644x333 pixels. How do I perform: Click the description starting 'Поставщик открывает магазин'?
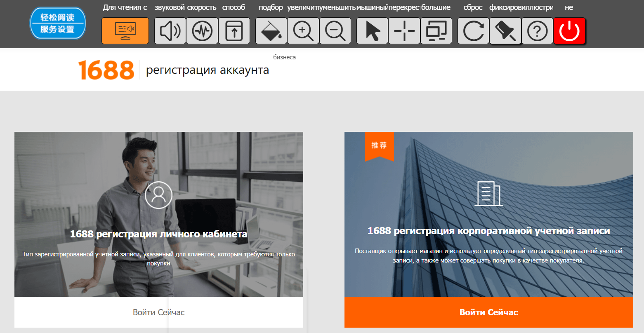[x=489, y=256]
